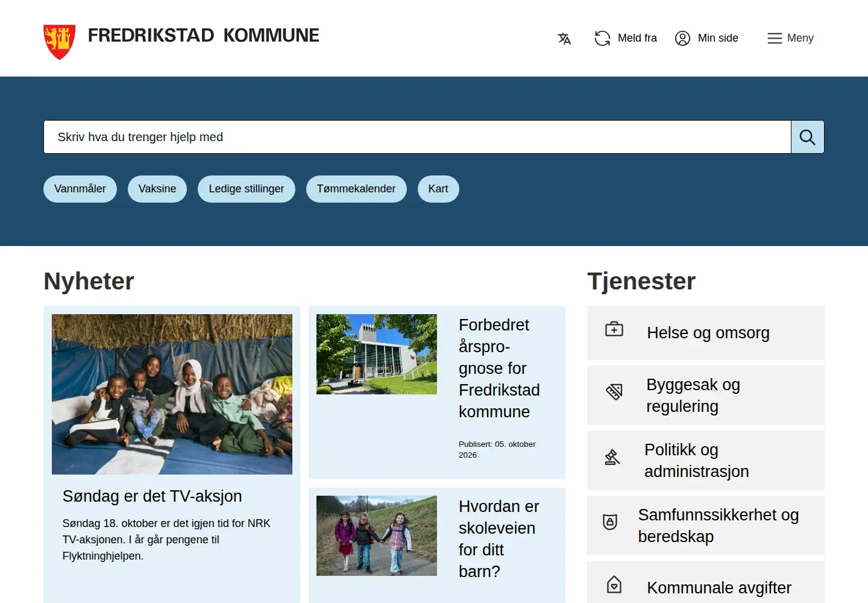Open the Byggesak og regulering service

pos(706,396)
